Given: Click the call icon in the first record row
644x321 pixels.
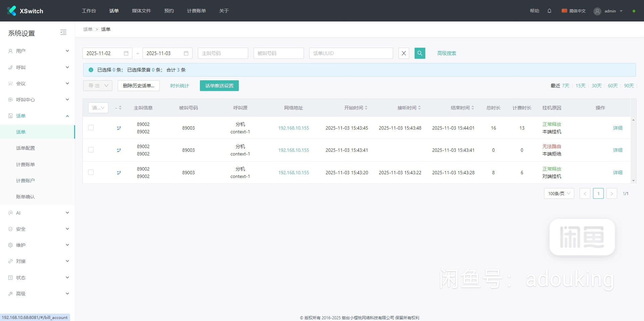Looking at the screenshot, I should tap(119, 128).
